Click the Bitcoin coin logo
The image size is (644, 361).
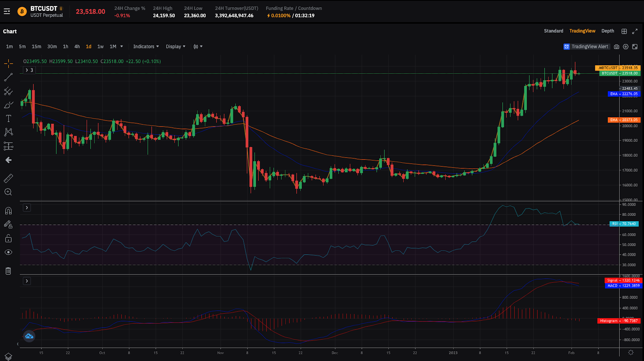pyautogui.click(x=22, y=12)
